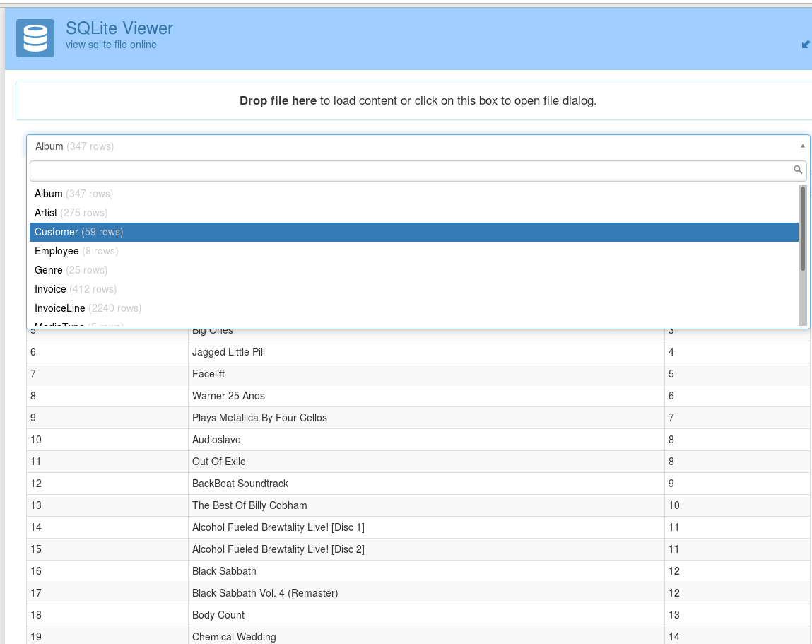
Task: Click 'Black Sabbath Vol. 4 (Remaster)' cell
Action: (426, 592)
